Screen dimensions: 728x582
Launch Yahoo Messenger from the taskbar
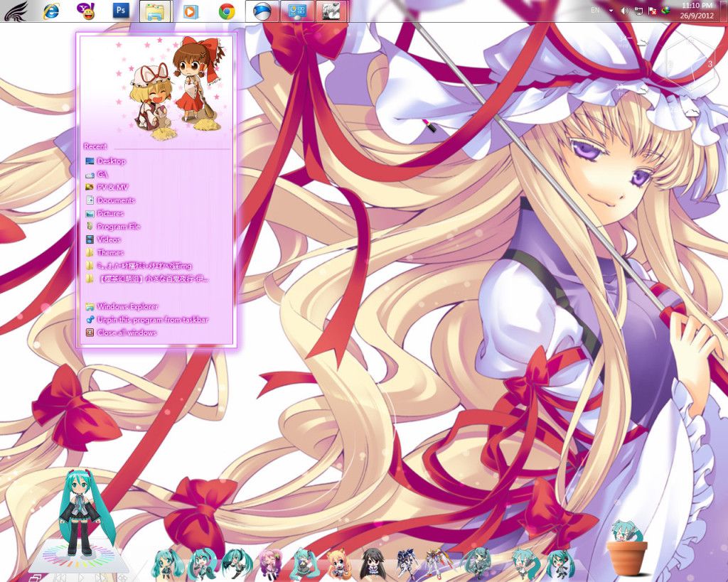(85, 11)
